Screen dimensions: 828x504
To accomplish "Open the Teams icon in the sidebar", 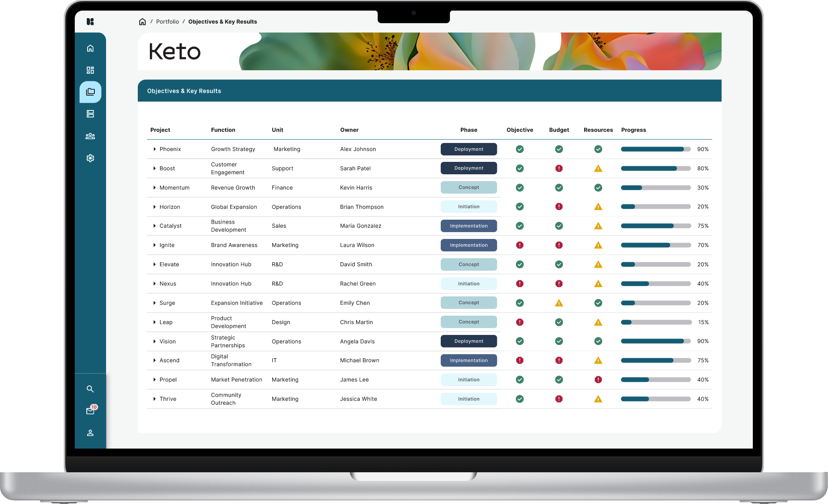I will (x=90, y=136).
